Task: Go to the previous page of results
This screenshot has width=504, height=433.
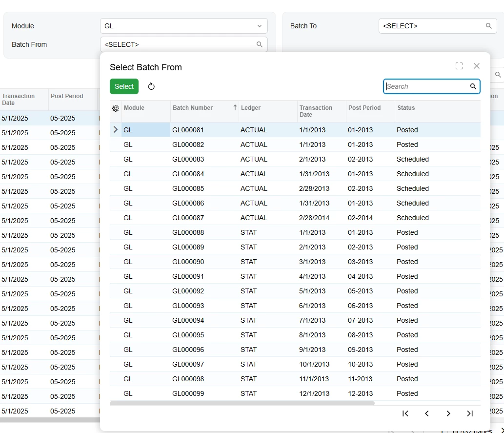Action: coord(427,413)
